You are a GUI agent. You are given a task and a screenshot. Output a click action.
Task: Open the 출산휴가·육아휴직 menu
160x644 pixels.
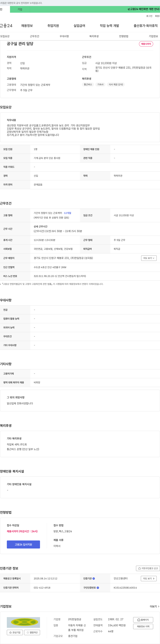145,26
